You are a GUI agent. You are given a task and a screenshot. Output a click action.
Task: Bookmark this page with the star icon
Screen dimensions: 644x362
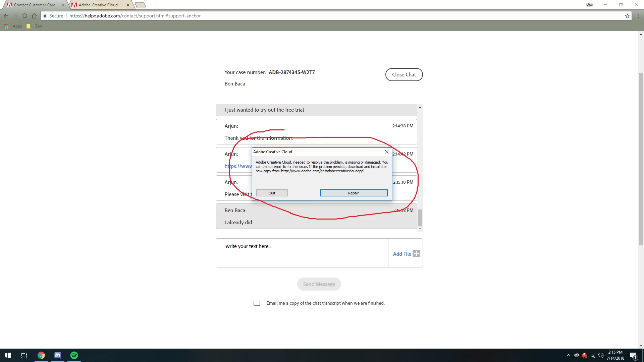(x=627, y=16)
